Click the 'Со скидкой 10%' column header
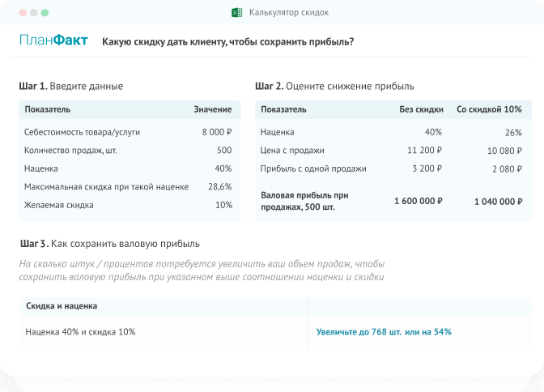The width and height of the screenshot is (544, 392). point(489,109)
